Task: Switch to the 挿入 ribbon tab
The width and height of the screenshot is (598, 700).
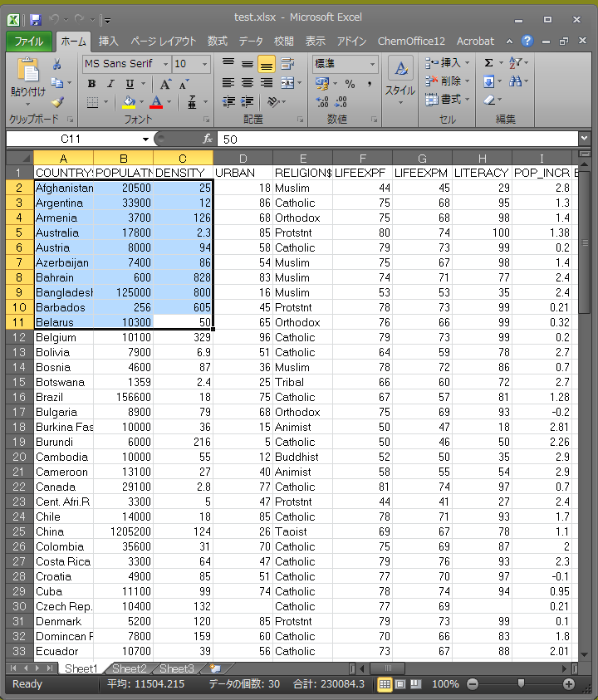Action: tap(109, 42)
